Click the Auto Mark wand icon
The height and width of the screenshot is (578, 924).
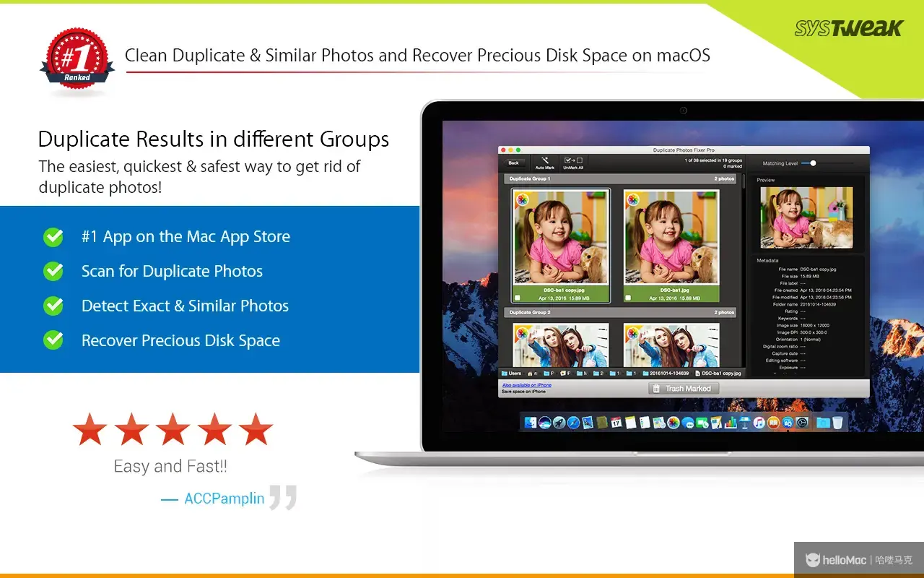point(545,160)
